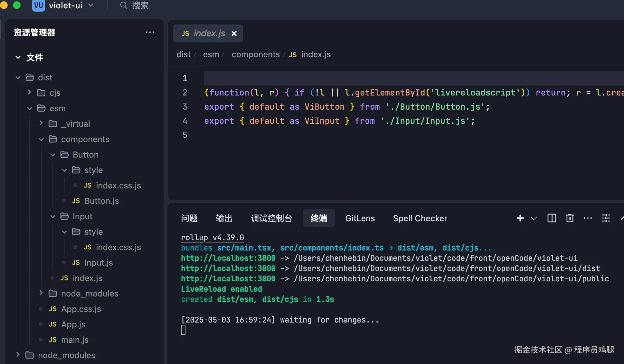Image resolution: width=624 pixels, height=364 pixels.
Task: Expand the _virtual folder
Action: [41, 123]
